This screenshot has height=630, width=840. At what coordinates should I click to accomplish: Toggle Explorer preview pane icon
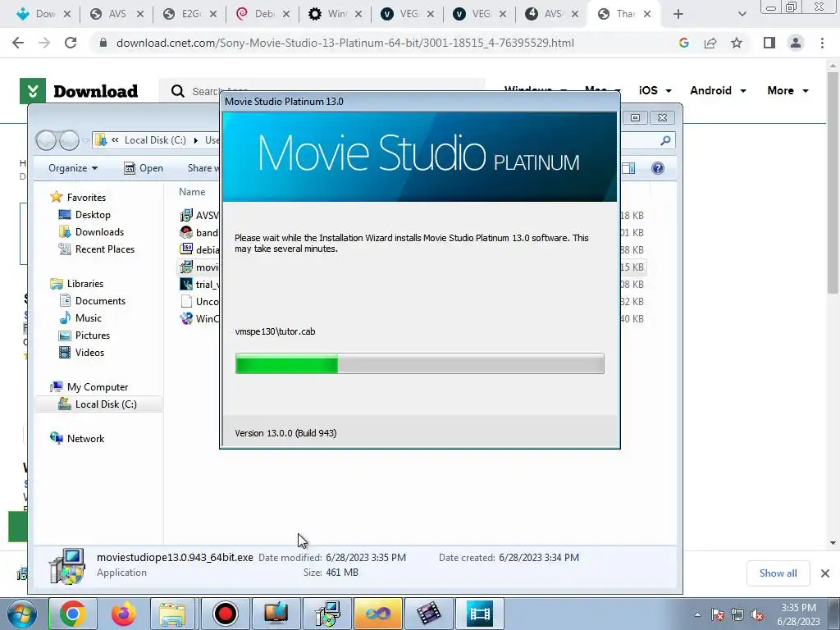pyautogui.click(x=629, y=168)
